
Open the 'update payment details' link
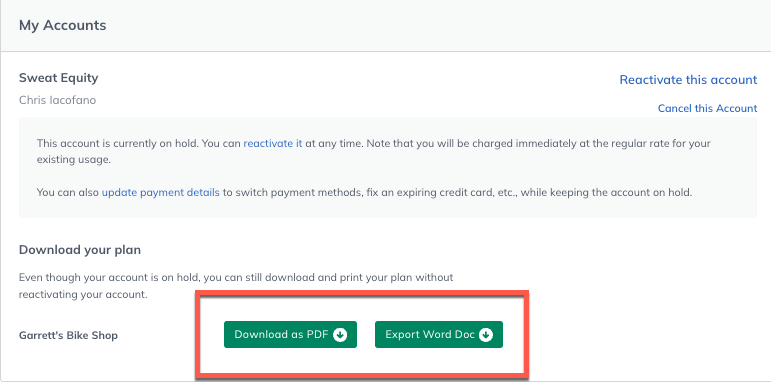coord(160,192)
